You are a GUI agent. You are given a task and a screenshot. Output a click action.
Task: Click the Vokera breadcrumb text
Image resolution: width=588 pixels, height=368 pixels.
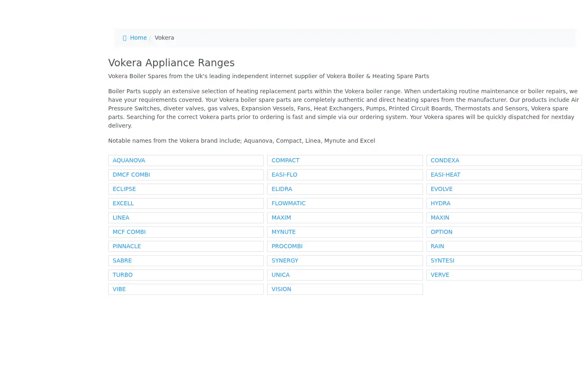[164, 38]
